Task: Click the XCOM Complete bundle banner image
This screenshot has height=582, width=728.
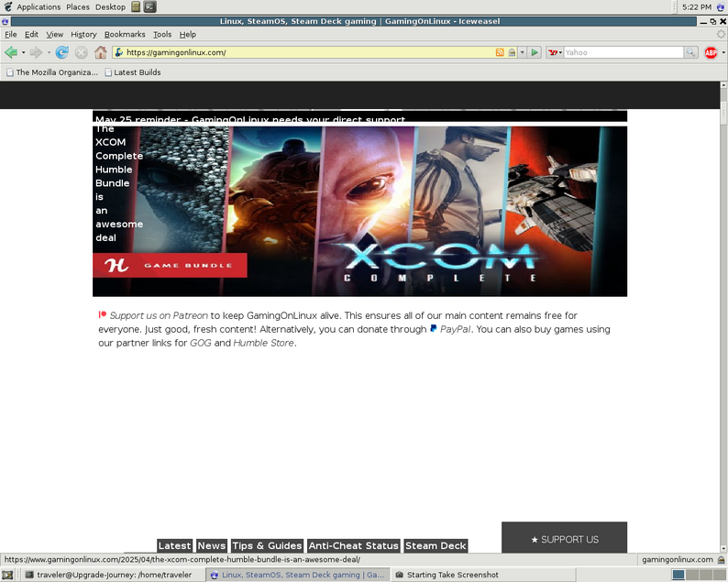Action: [359, 211]
